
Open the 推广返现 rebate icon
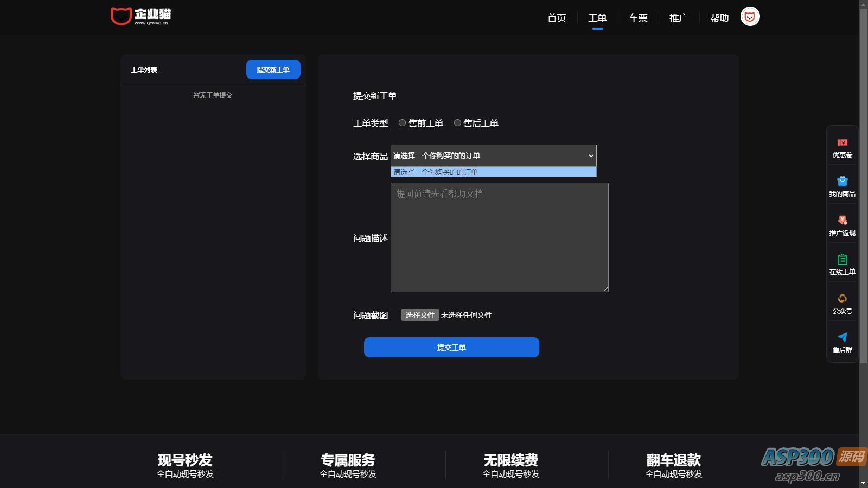pos(842,221)
